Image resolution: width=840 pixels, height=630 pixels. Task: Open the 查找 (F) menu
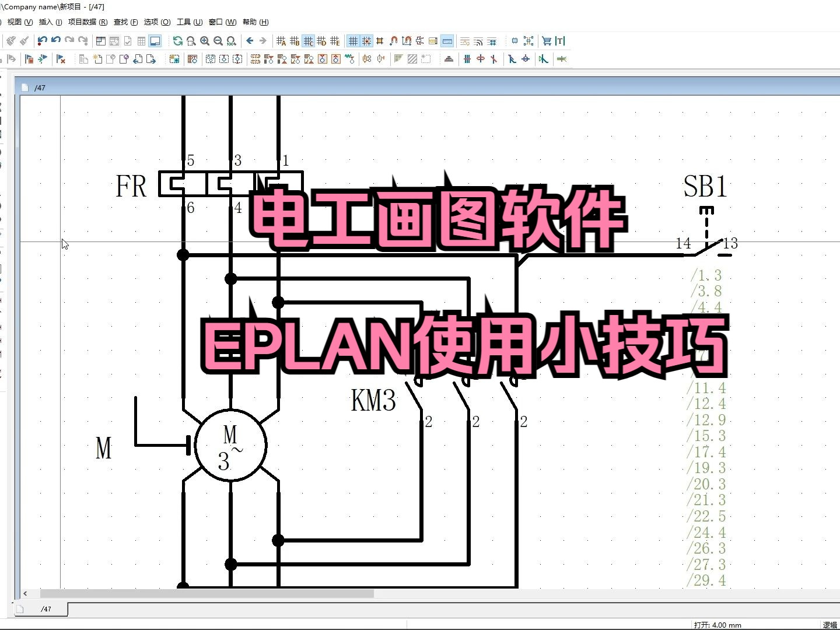pyautogui.click(x=125, y=22)
